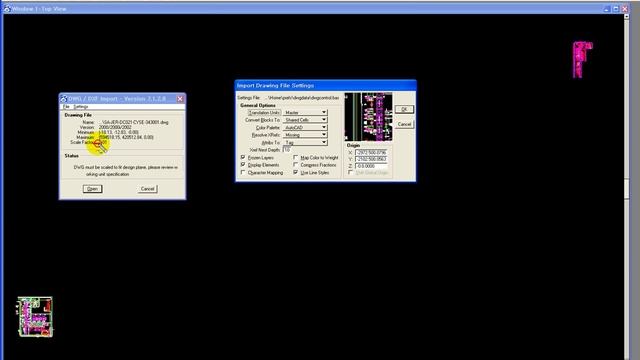The image size is (640, 360).
Task: Open the Color Palette dropdown
Action: pyautogui.click(x=305, y=127)
